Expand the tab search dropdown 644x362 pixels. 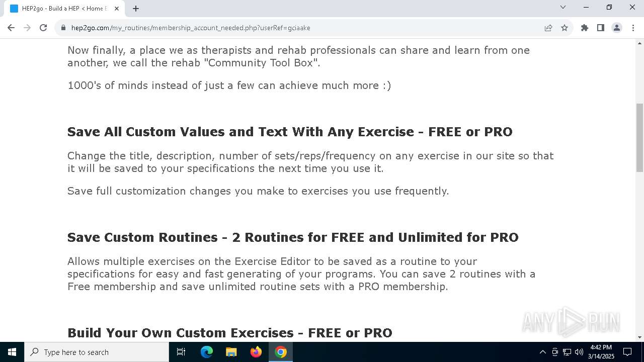point(563,7)
